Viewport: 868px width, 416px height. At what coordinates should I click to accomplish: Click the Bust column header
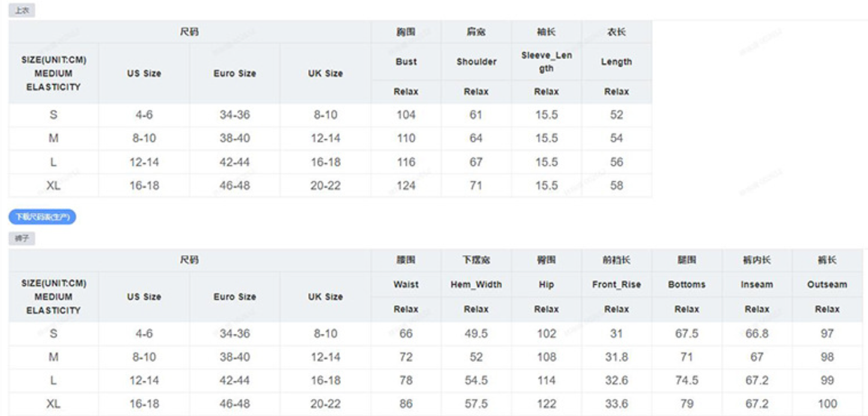point(406,62)
